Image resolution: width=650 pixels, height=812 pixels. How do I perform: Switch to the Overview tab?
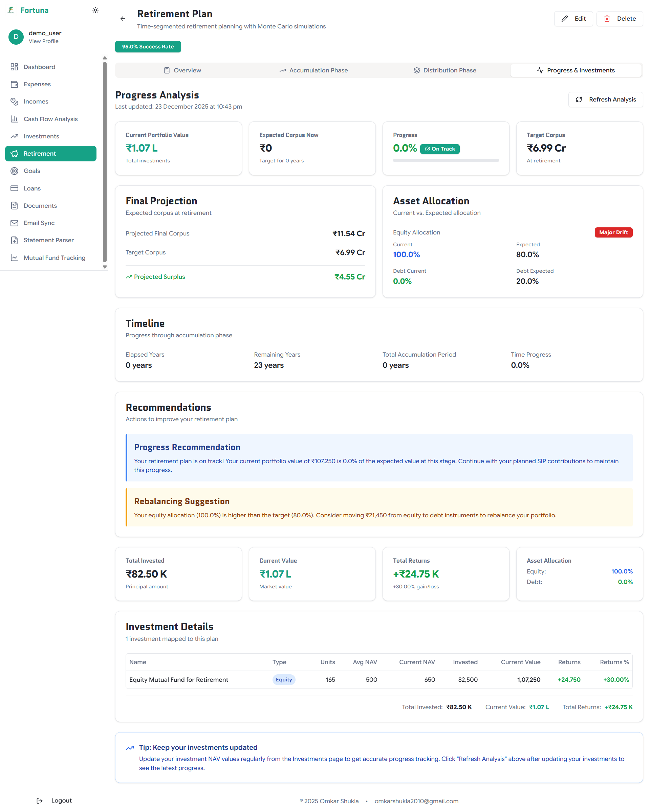pos(182,70)
